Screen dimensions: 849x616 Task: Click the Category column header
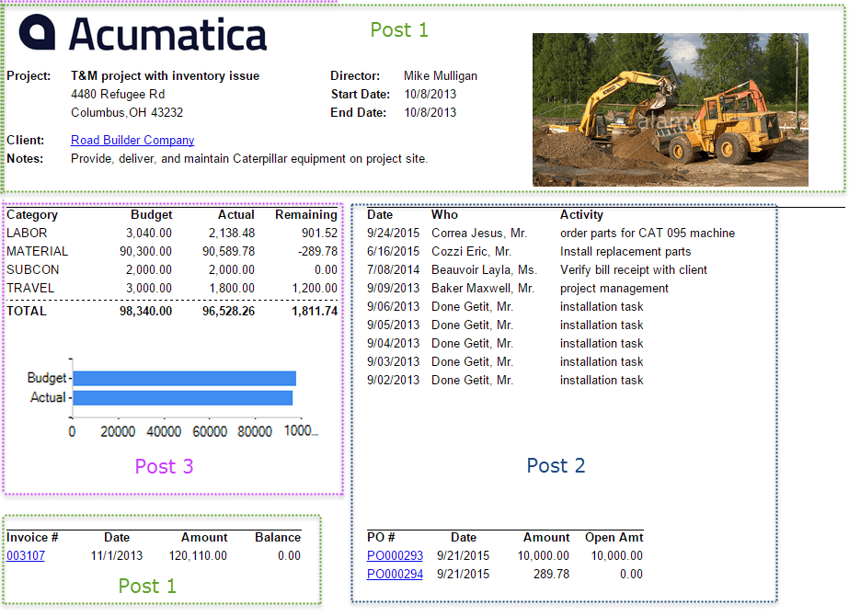click(x=32, y=215)
